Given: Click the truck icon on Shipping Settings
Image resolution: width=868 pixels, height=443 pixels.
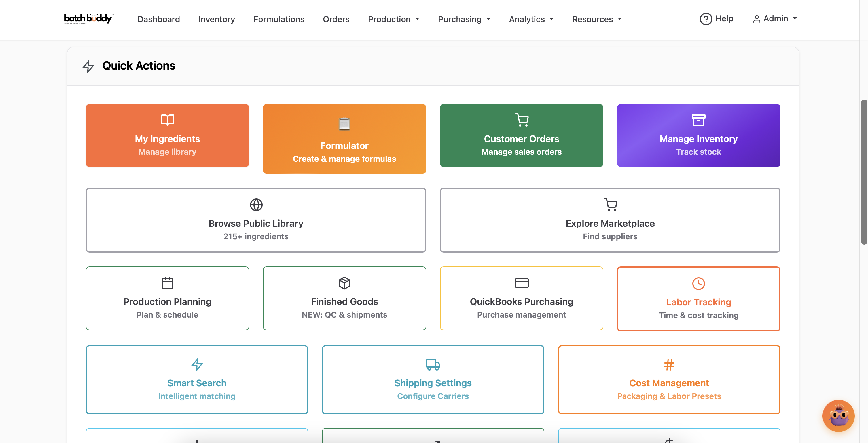Looking at the screenshot, I should pyautogui.click(x=433, y=364).
